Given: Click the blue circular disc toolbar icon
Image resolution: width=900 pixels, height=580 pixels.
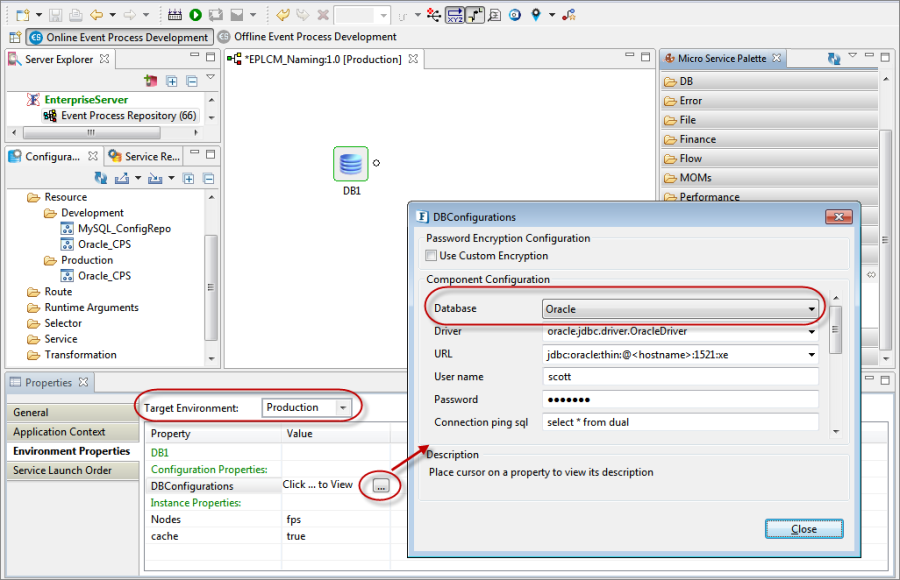Looking at the screenshot, I should pyautogui.click(x=515, y=15).
